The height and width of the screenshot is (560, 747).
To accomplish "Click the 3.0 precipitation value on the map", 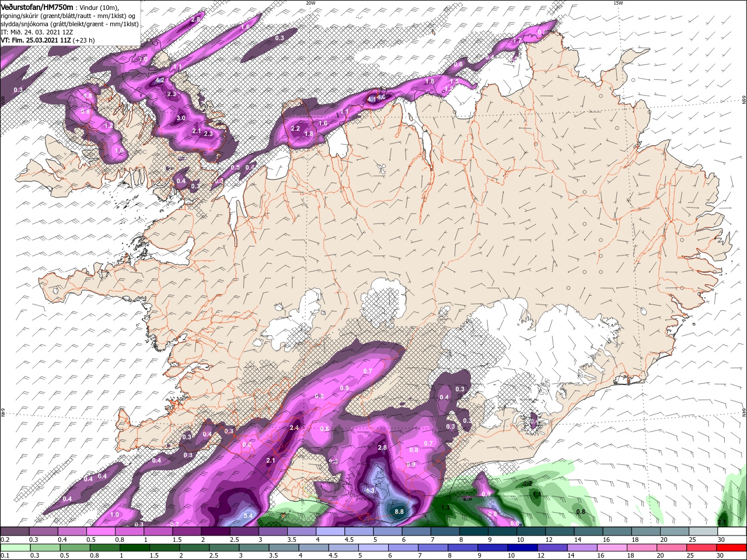I will pyautogui.click(x=181, y=118).
